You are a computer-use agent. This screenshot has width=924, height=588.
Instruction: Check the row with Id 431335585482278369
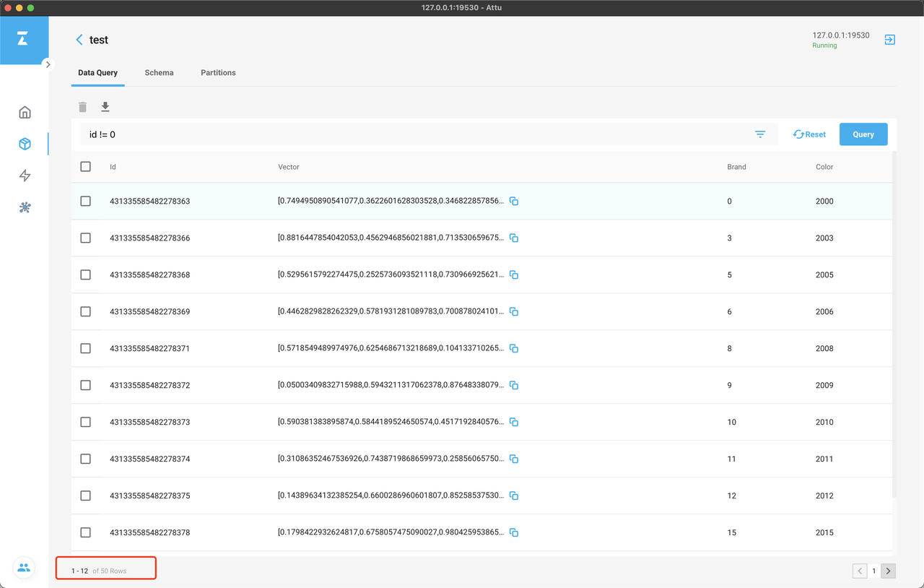(x=85, y=311)
